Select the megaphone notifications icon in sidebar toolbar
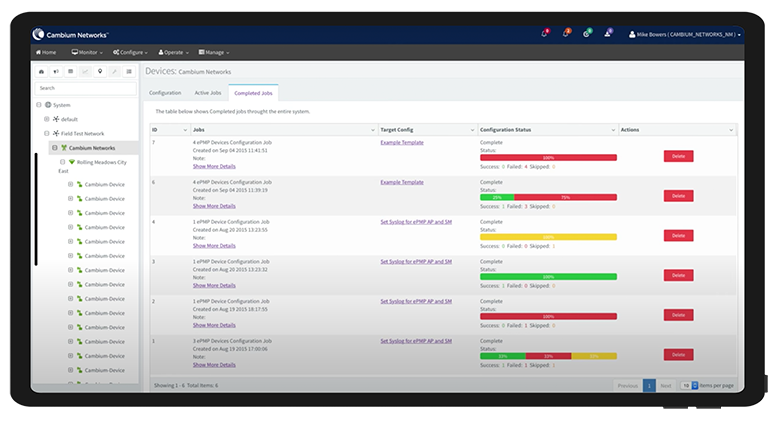Screen dimensions: 777x432 tap(56, 72)
